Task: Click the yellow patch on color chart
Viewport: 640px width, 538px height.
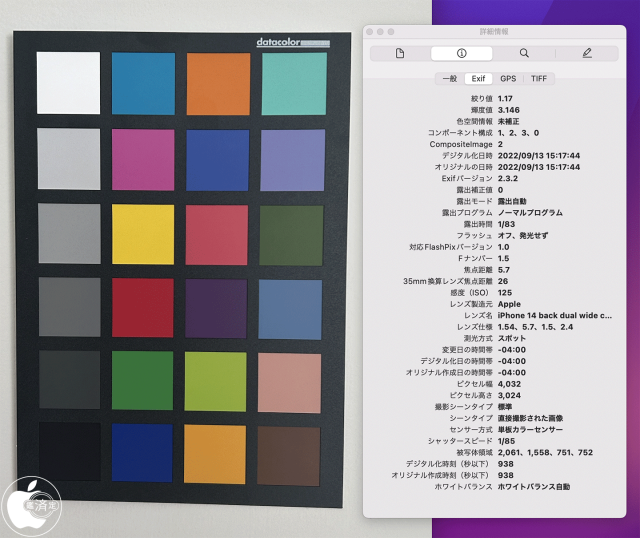Action: click(142, 235)
